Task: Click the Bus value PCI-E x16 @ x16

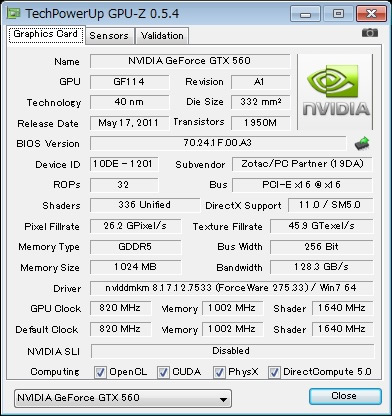Action: (x=302, y=185)
